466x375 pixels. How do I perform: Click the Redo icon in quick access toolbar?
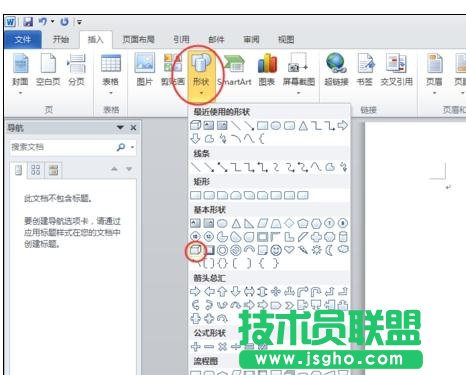coord(64,22)
